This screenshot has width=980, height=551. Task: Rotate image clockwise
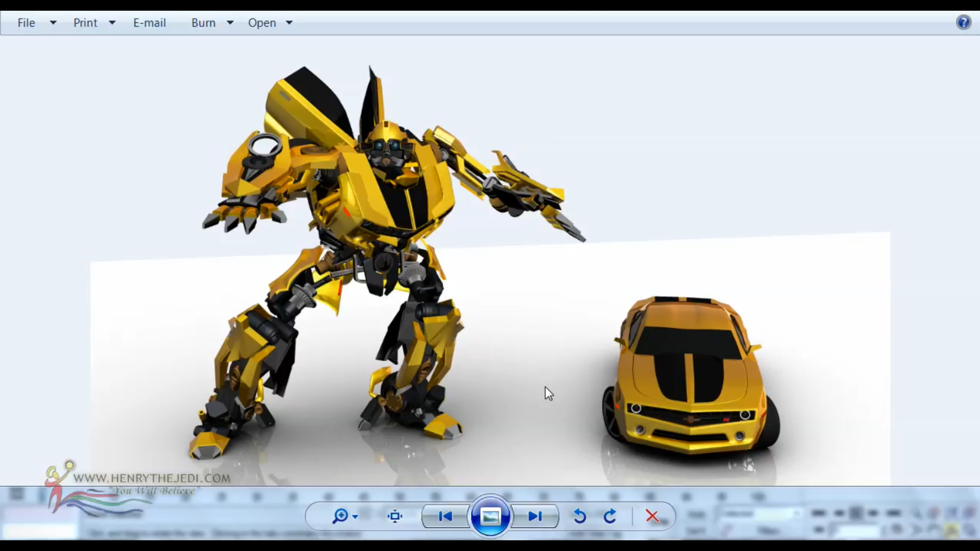point(610,516)
